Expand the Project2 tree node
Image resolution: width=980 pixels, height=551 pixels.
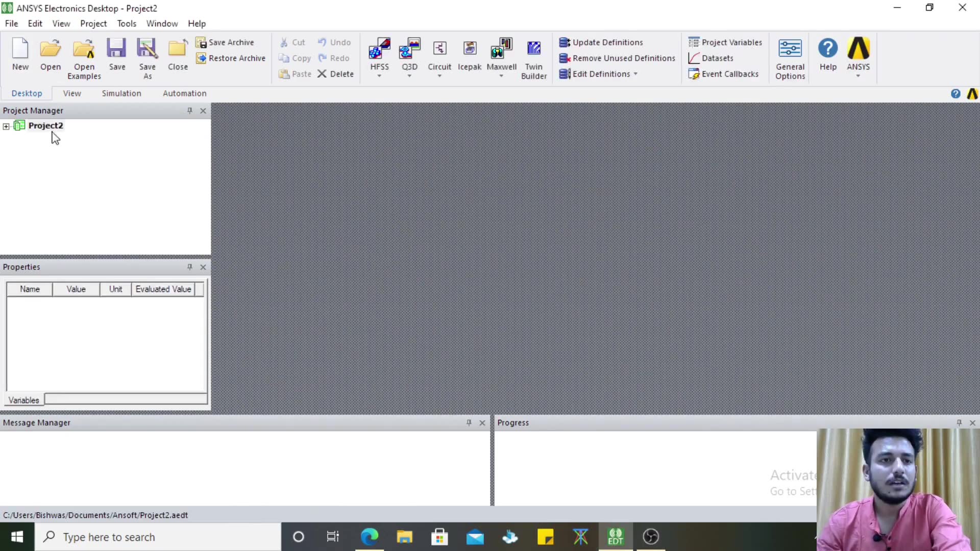tap(6, 126)
